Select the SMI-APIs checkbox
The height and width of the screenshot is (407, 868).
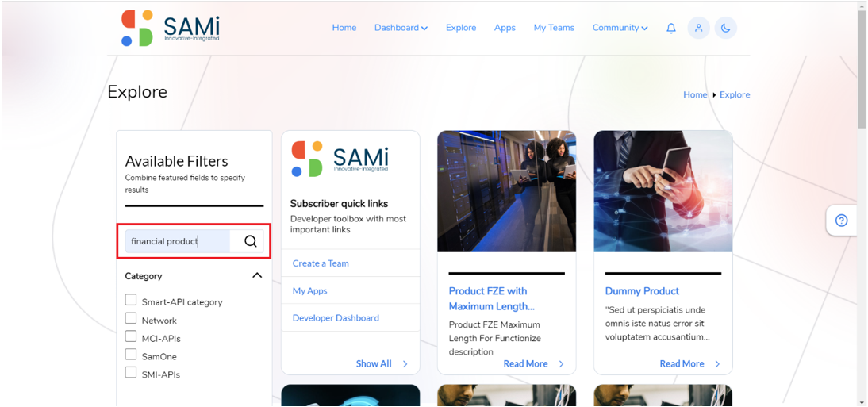pos(131,372)
